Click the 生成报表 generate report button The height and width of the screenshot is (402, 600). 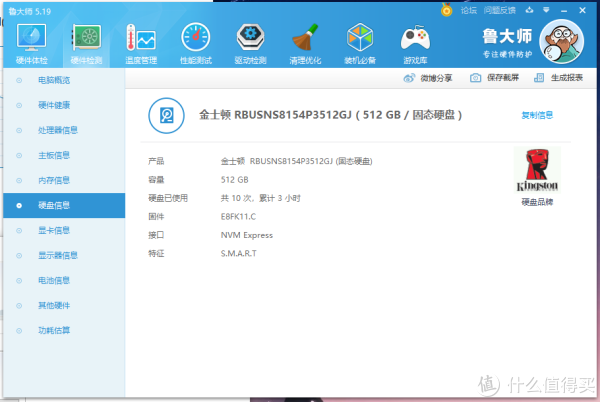click(x=558, y=78)
